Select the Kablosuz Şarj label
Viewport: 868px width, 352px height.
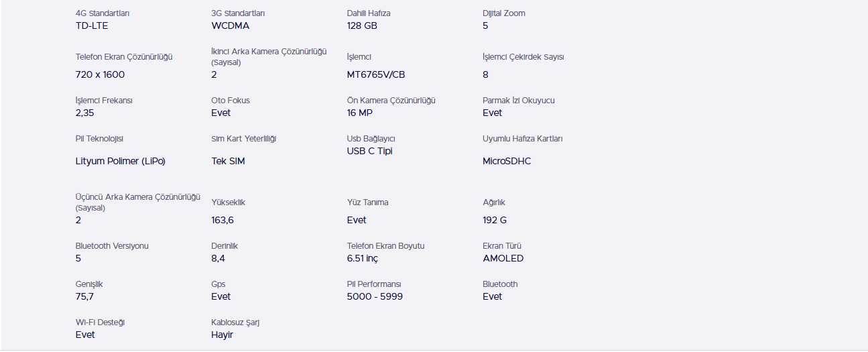[235, 322]
